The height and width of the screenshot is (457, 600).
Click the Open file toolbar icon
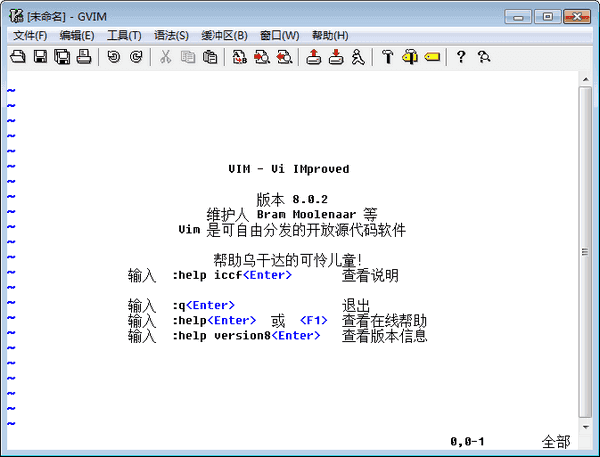click(x=17, y=58)
